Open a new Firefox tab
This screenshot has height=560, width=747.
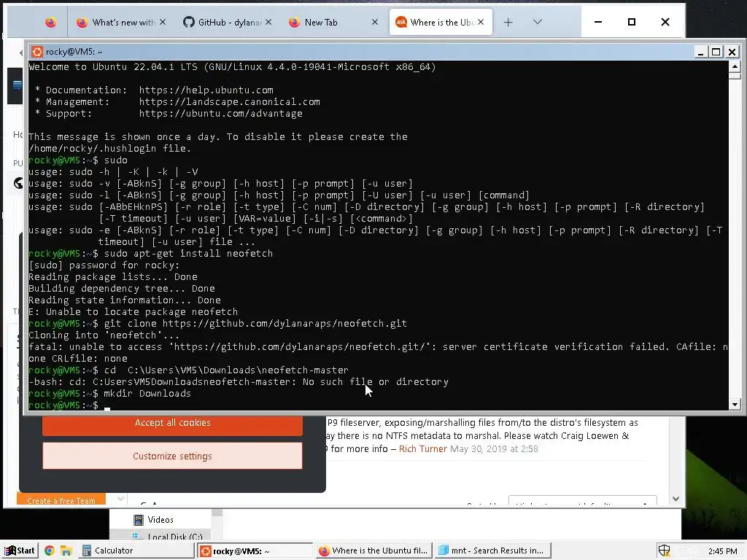(508, 23)
